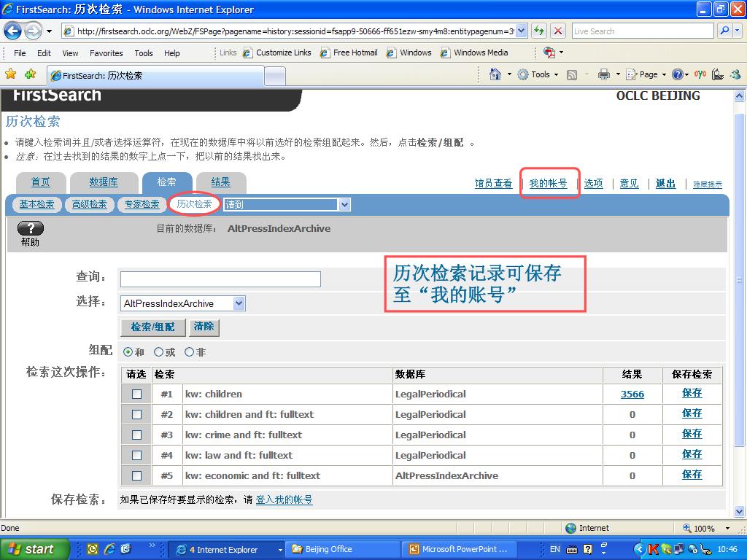Check the box for #2 children fulltext
747x560 pixels.
click(136, 414)
